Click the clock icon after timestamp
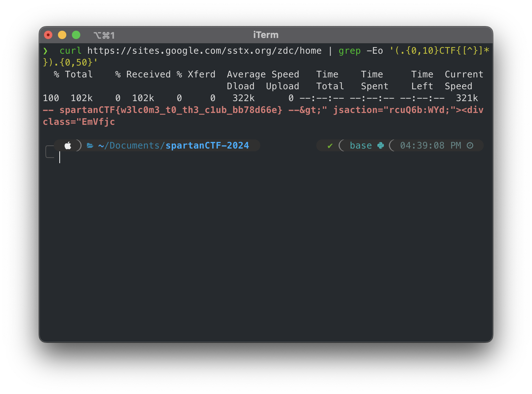The height and width of the screenshot is (394, 532). tap(470, 145)
